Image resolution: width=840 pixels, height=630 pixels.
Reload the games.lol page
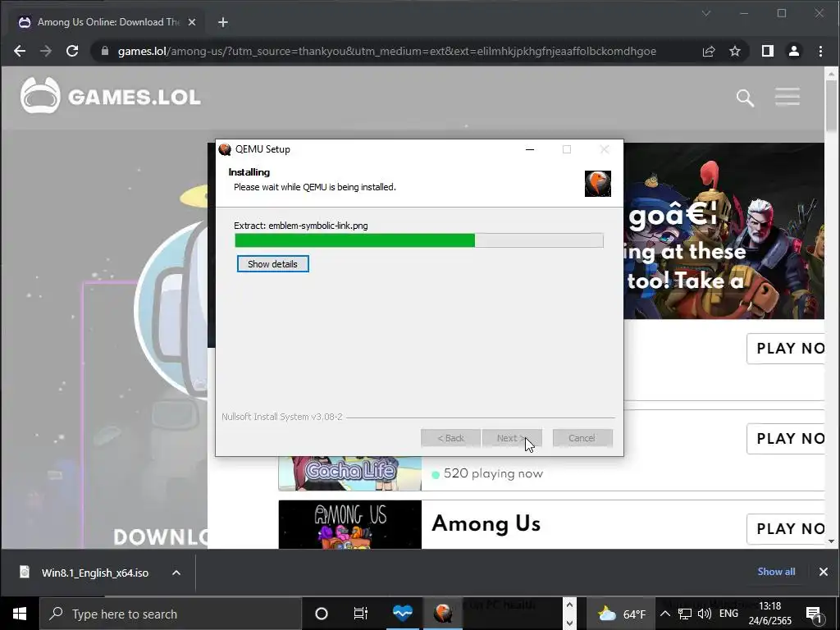tap(72, 51)
